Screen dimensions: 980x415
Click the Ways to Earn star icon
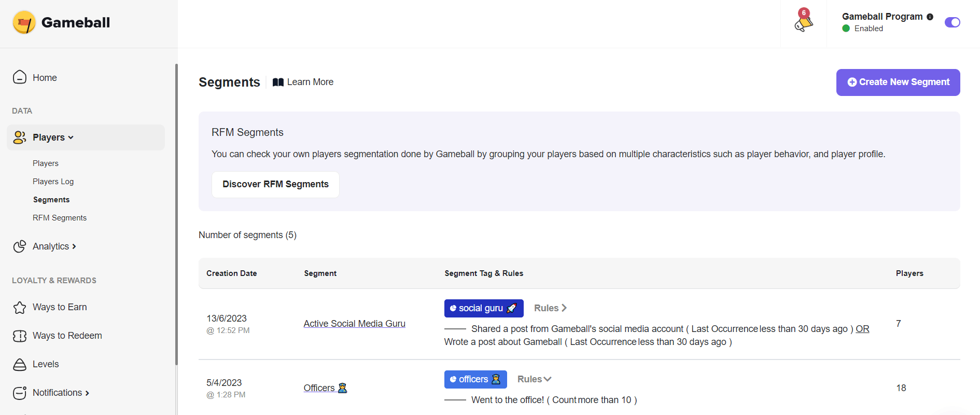click(20, 307)
